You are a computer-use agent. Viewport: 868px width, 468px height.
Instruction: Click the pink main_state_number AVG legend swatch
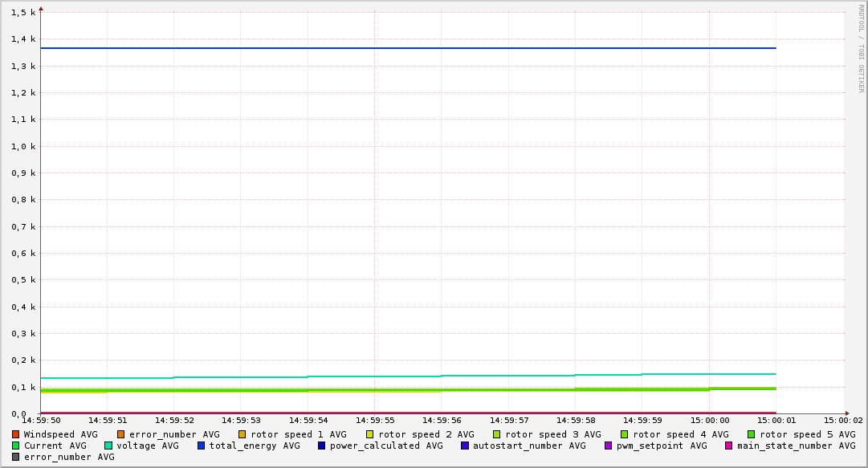pos(729,446)
